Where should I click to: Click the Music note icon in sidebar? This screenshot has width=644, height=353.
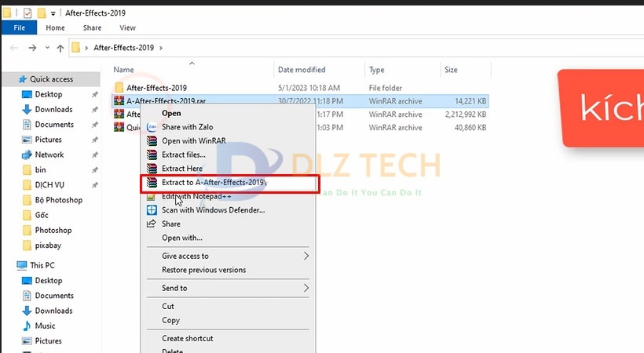(27, 326)
